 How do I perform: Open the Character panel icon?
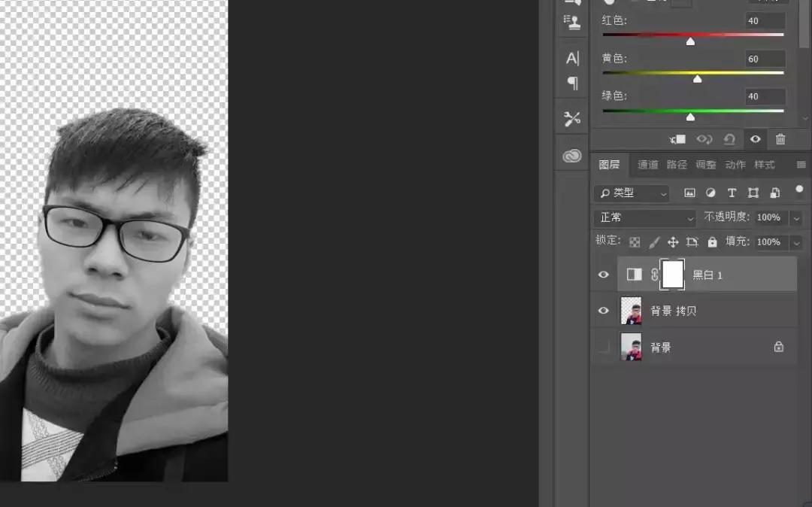point(572,58)
